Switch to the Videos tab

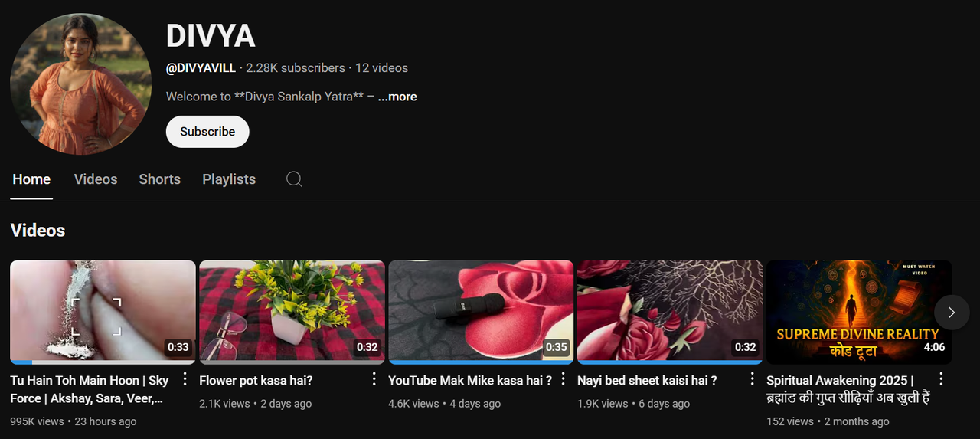click(x=96, y=179)
